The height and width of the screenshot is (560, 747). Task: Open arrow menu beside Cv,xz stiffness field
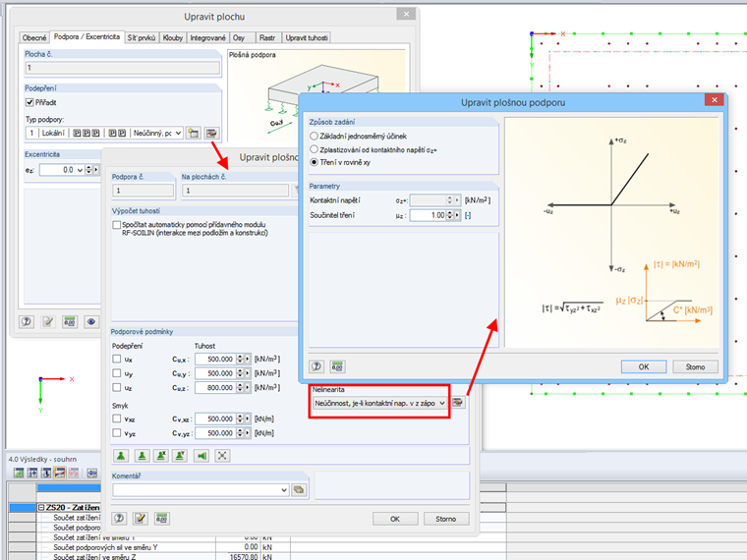pos(248,419)
